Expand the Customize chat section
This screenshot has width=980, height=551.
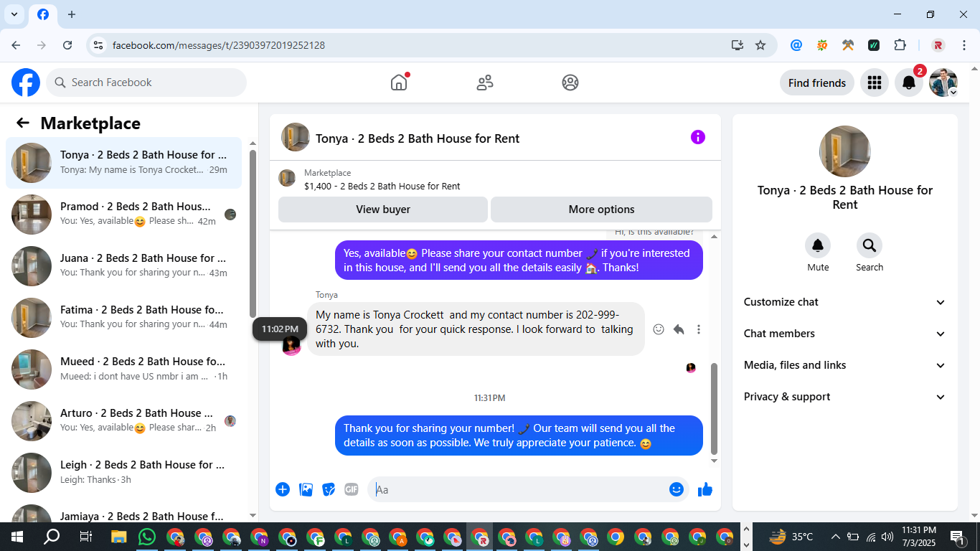[845, 302]
